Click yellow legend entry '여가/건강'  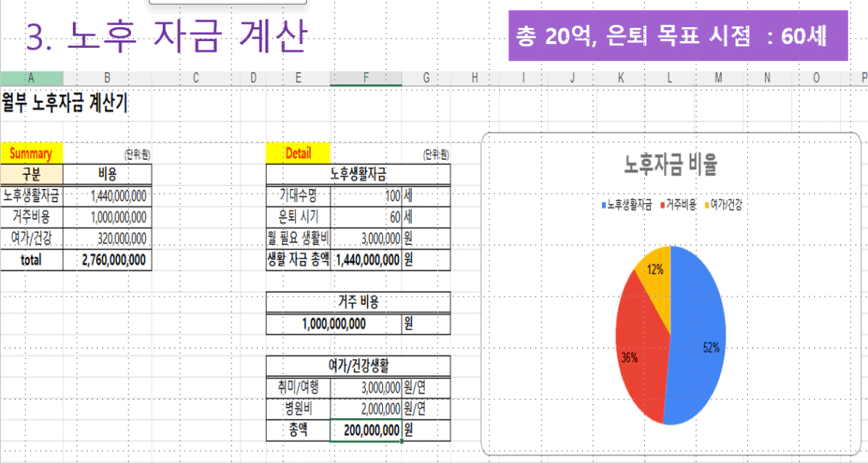coord(723,205)
